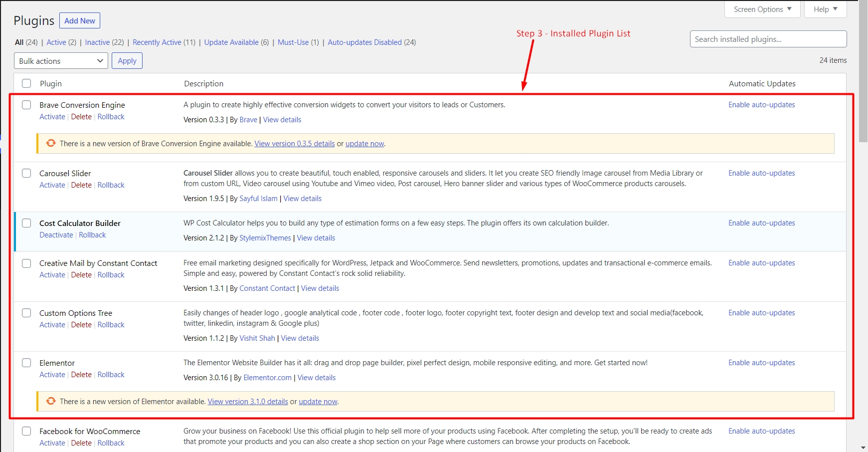The height and width of the screenshot is (452, 868).
Task: View version 3.1.0 details for Elementor
Action: [x=248, y=402]
